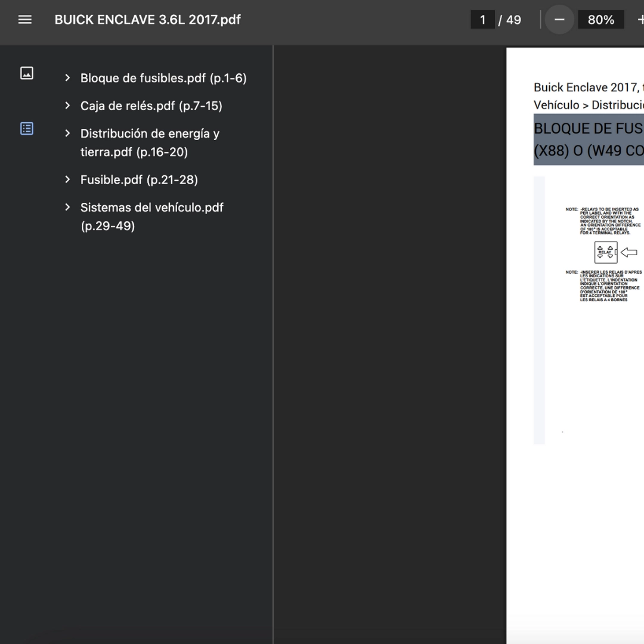Viewport: 644px width, 644px height.
Task: Expand Fusible.pdf outline entry
Action: click(x=68, y=179)
